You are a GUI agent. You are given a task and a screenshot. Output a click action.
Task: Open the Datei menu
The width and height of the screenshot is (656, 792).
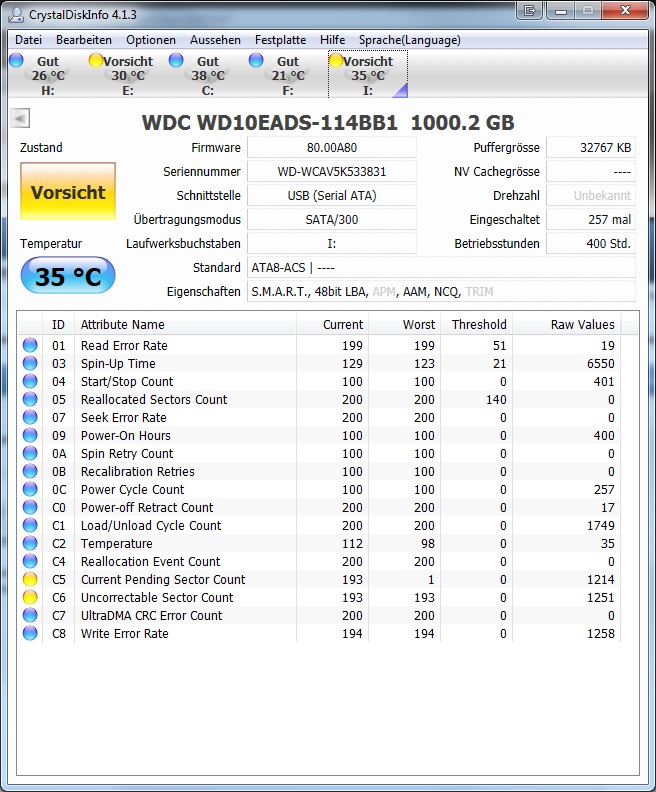28,40
